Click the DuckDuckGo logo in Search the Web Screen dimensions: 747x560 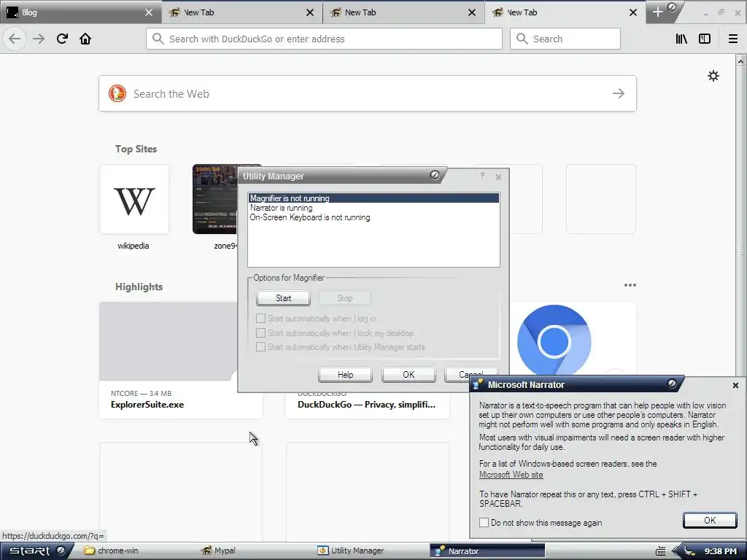pos(117,93)
